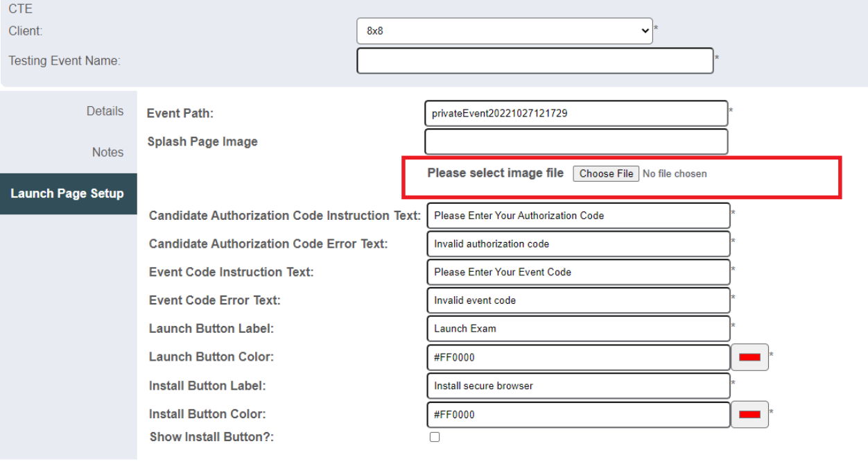Select the Launch Page Setup tab

[67, 193]
